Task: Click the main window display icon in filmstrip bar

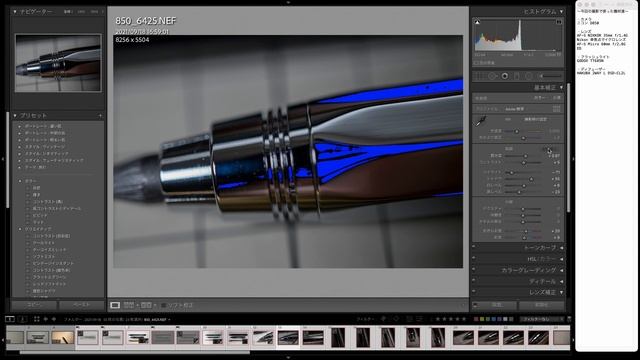Action: click(x=10, y=319)
